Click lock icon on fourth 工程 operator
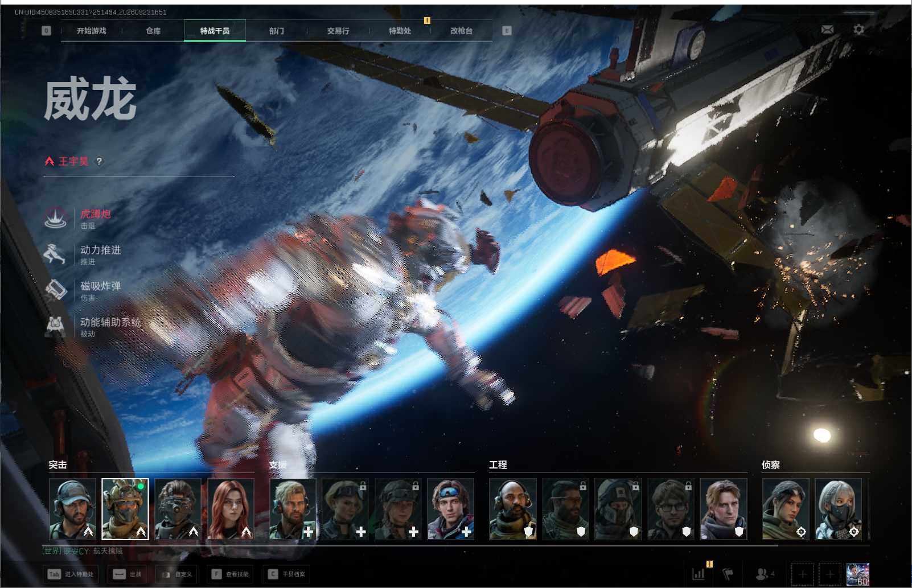Image resolution: width=912 pixels, height=588 pixels. [x=688, y=487]
